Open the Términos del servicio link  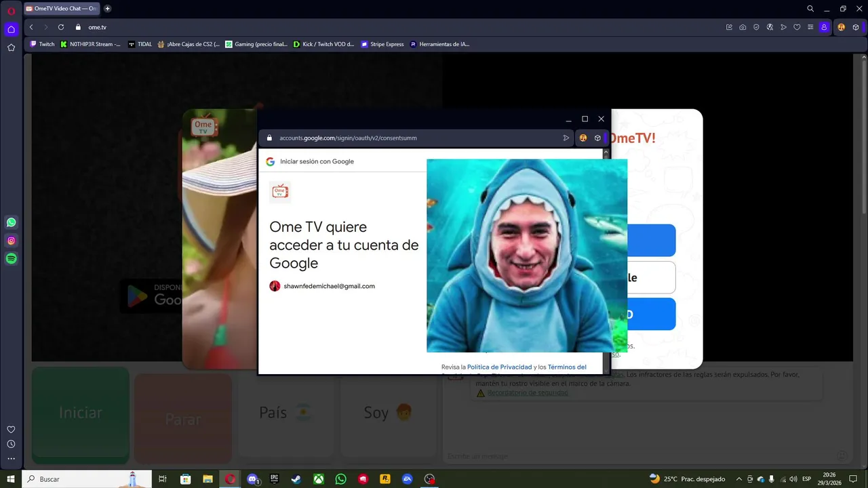(567, 367)
